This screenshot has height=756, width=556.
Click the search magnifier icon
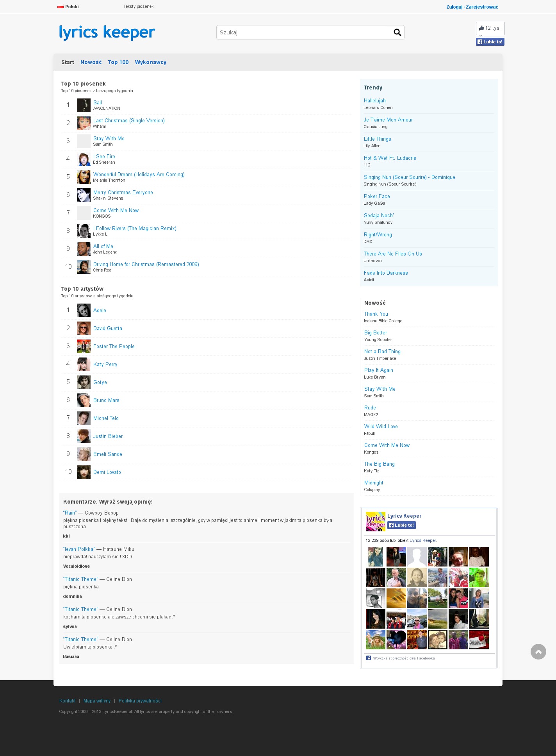click(397, 32)
